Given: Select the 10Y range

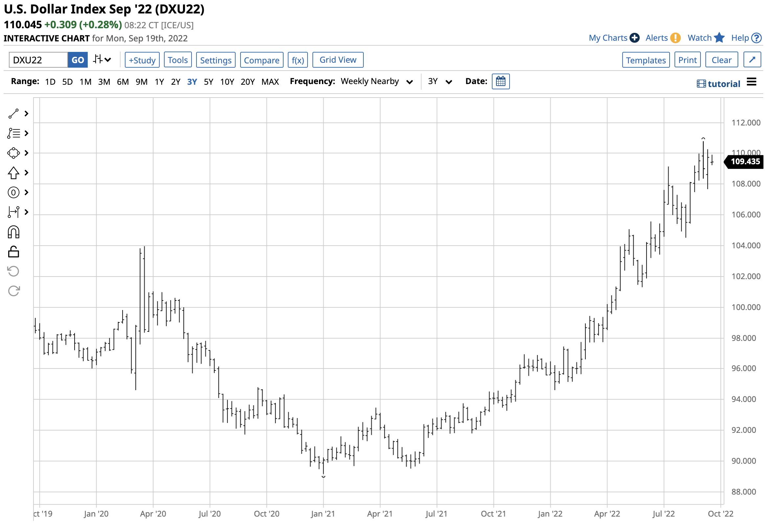Looking at the screenshot, I should tap(227, 82).
